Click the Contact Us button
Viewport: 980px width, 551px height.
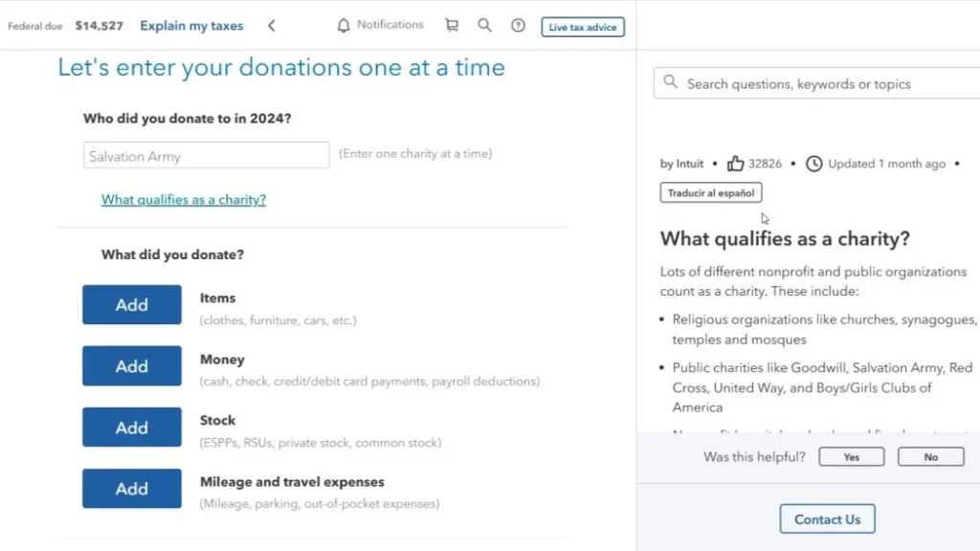tap(827, 519)
